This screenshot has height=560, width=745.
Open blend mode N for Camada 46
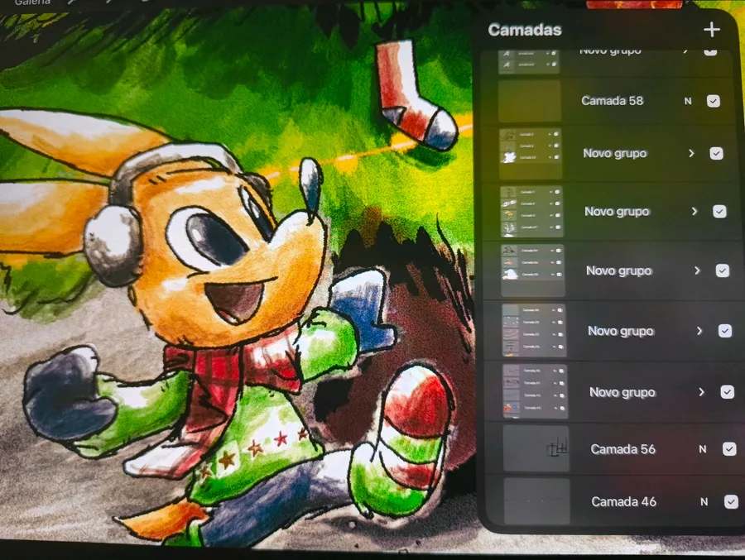pyautogui.click(x=704, y=501)
